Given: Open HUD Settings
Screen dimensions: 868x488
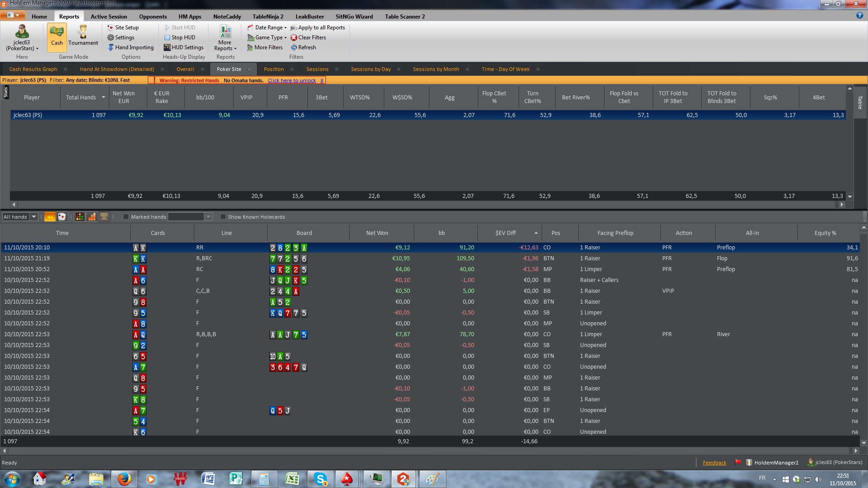Looking at the screenshot, I should (x=184, y=47).
